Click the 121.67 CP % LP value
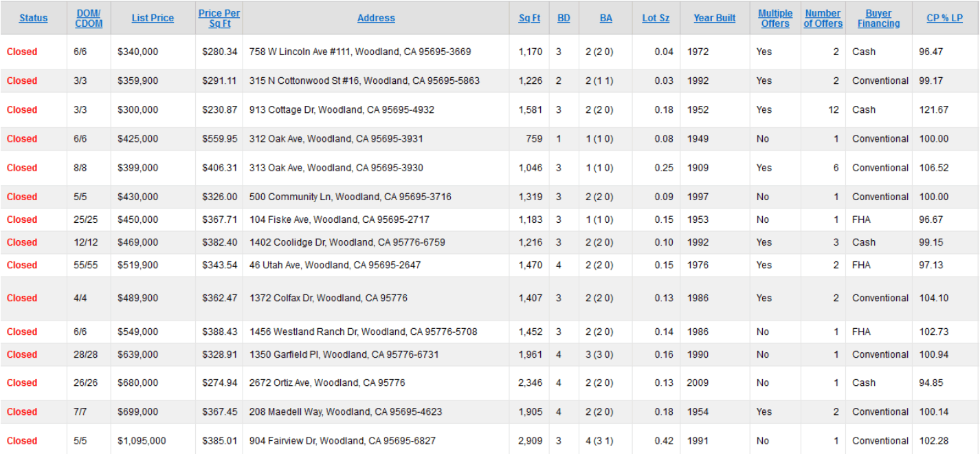This screenshot has width=980, height=454. point(934,109)
